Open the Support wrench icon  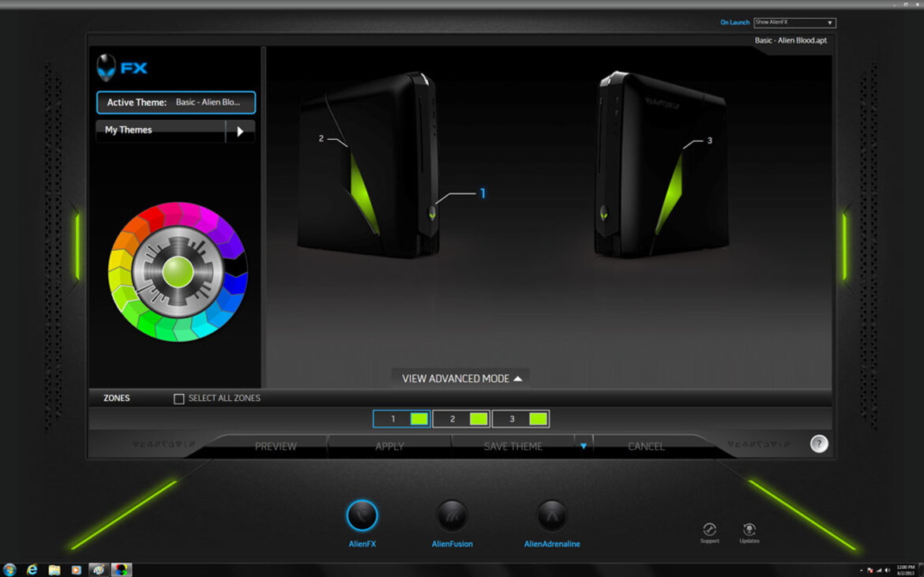[709, 530]
